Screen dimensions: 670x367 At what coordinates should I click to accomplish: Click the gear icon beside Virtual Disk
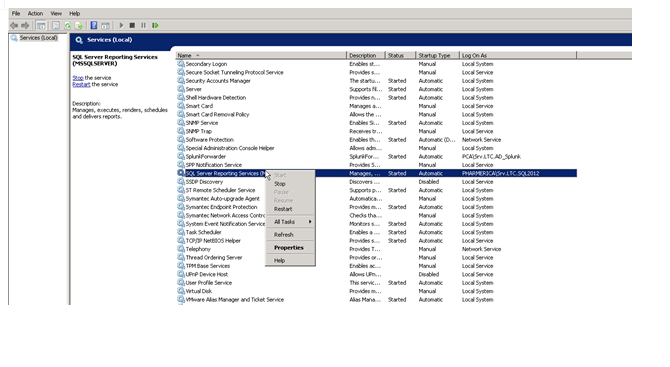coord(181,291)
